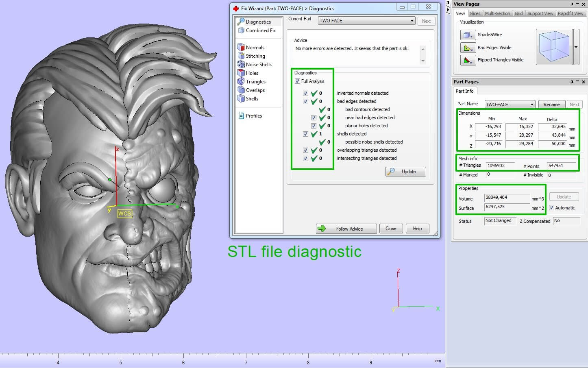This screenshot has height=368, width=588.
Task: Expand the Part Name dropdown
Action: pyautogui.click(x=531, y=105)
